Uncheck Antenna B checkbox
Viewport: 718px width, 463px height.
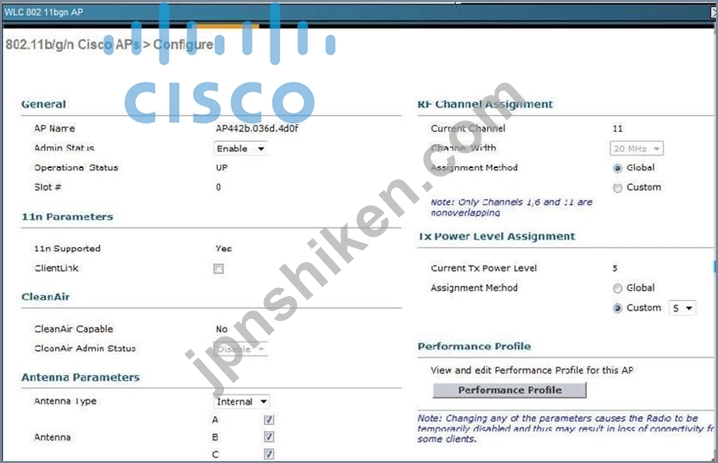coord(269,437)
